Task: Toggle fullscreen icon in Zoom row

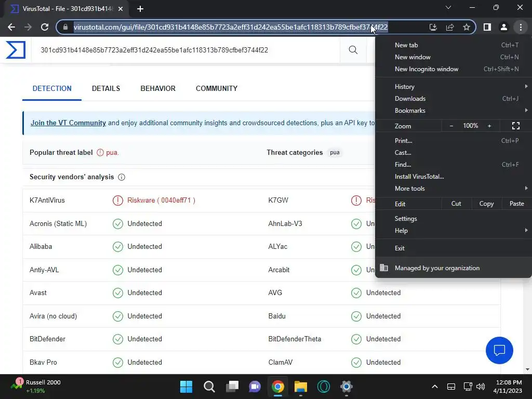Action: click(516, 126)
